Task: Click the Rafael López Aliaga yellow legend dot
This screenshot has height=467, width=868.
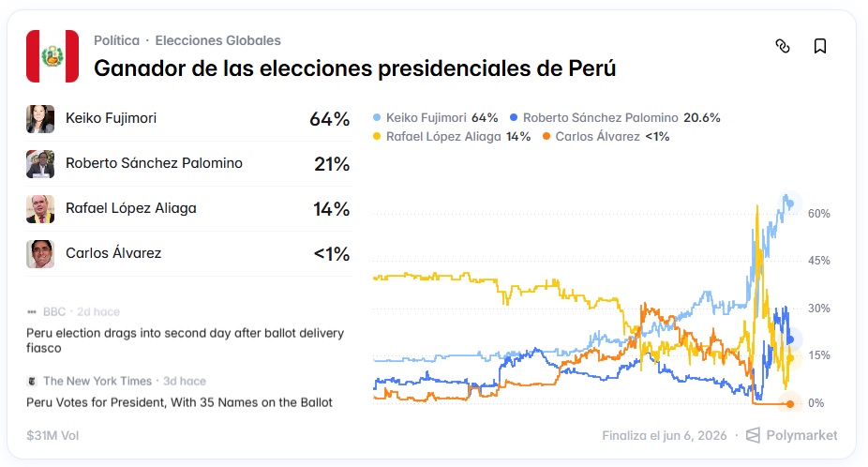Action: click(378, 137)
